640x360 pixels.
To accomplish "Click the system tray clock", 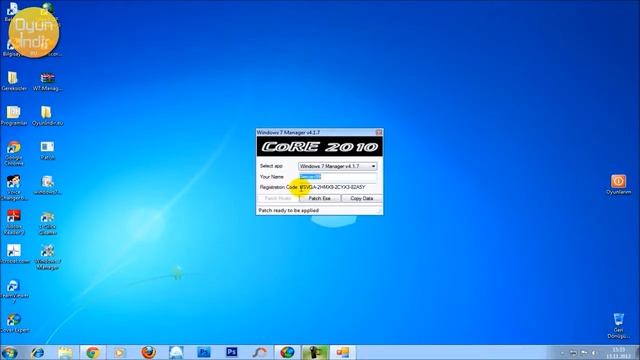I will coord(619,353).
